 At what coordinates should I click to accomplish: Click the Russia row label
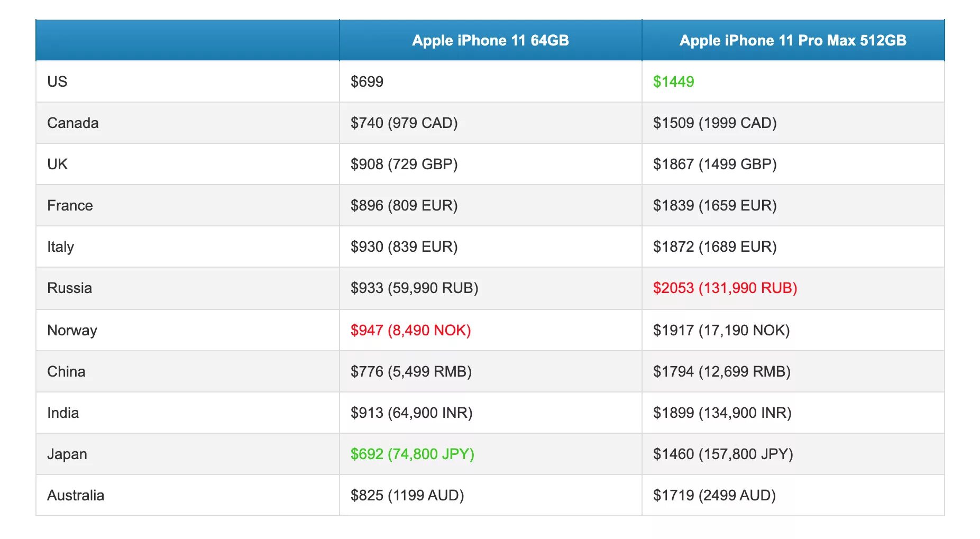(x=69, y=288)
